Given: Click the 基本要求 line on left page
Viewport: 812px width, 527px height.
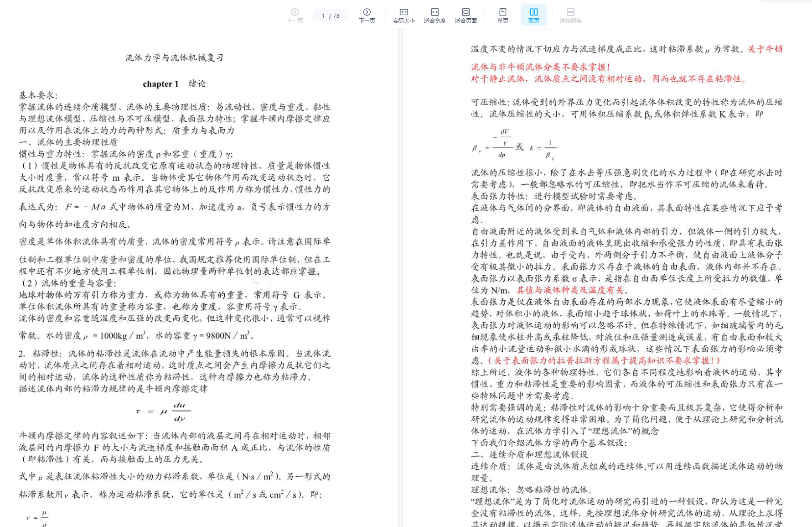Looking at the screenshot, I should [39, 95].
